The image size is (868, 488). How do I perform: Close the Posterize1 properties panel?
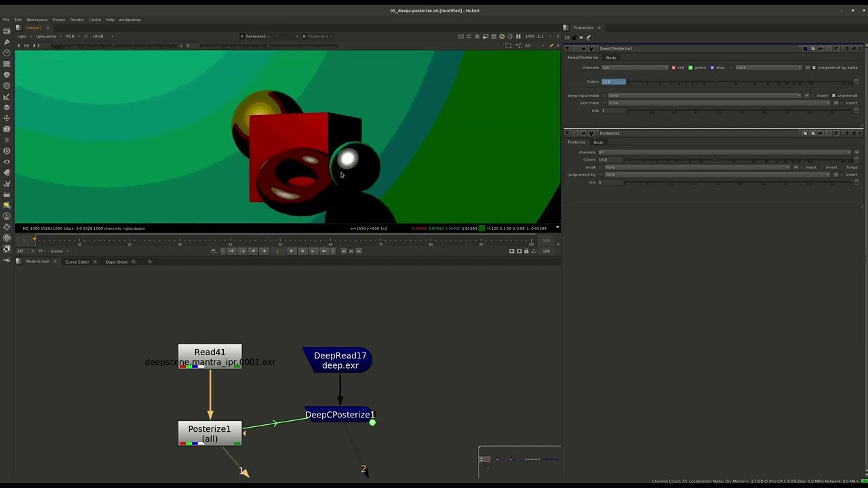coord(861,134)
